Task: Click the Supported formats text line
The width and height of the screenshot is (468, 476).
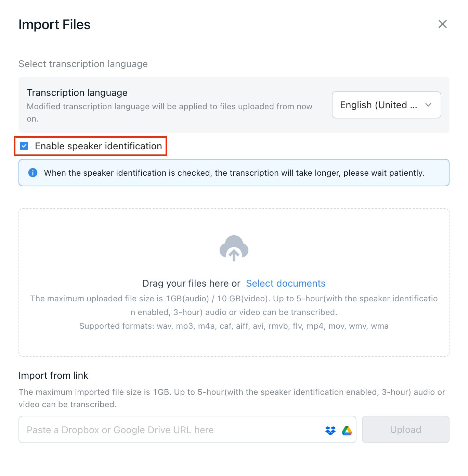Action: click(234, 326)
